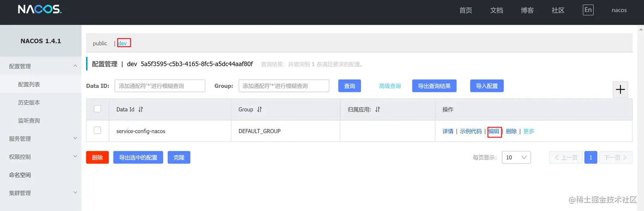Click 导出选中的配置 button

(138, 157)
